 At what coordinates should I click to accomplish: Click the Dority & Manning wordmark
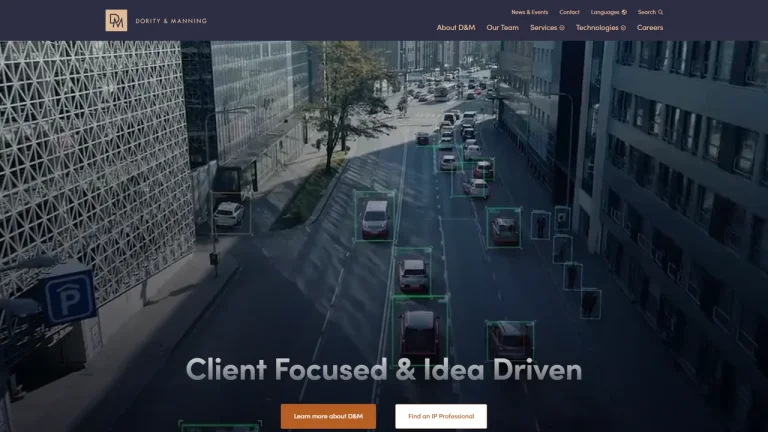click(171, 21)
